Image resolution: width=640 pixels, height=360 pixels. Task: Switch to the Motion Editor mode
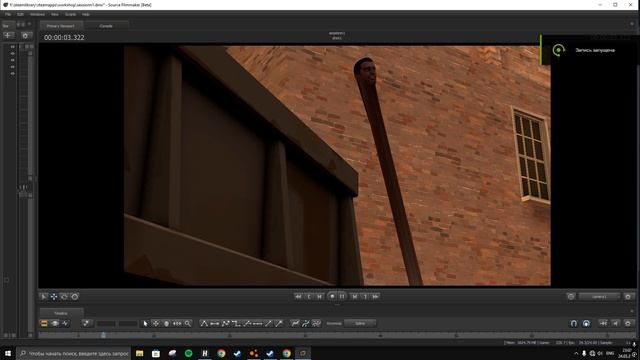click(x=55, y=323)
